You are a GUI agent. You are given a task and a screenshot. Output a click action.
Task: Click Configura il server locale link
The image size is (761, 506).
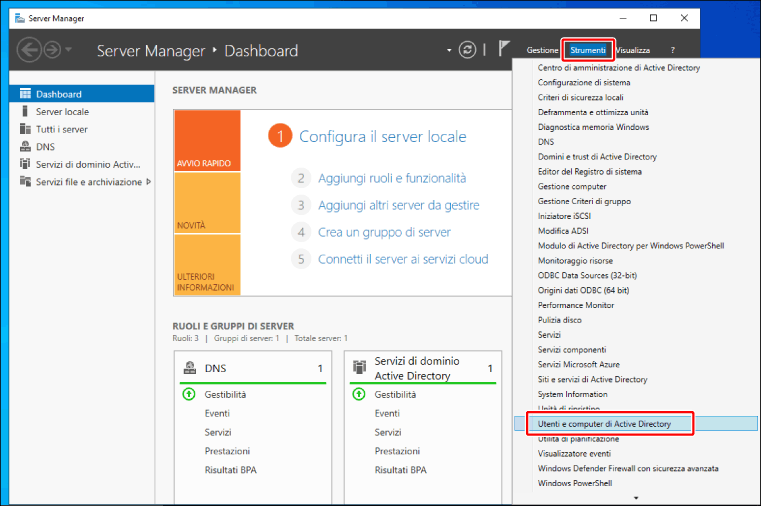pos(382,137)
